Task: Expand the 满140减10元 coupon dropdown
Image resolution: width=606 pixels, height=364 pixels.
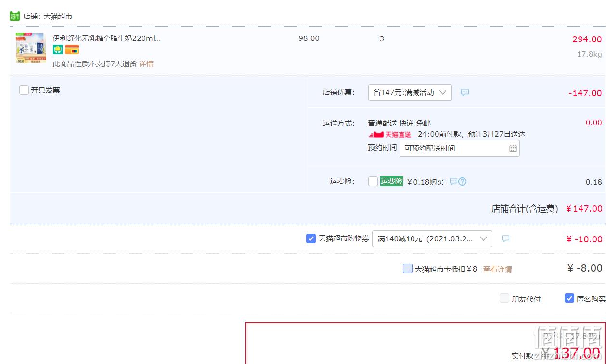Action: coord(432,238)
